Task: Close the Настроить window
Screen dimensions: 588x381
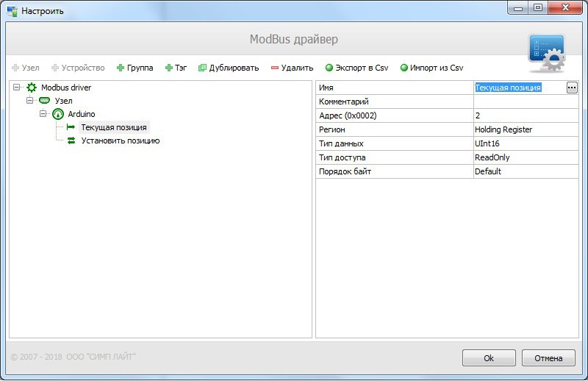Action: tap(565, 7)
